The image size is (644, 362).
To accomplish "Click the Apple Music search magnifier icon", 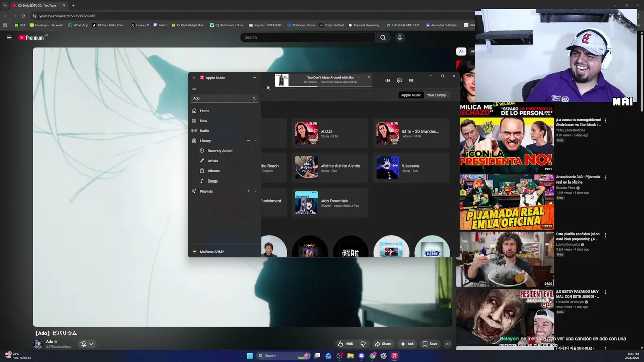I will 254,98.
